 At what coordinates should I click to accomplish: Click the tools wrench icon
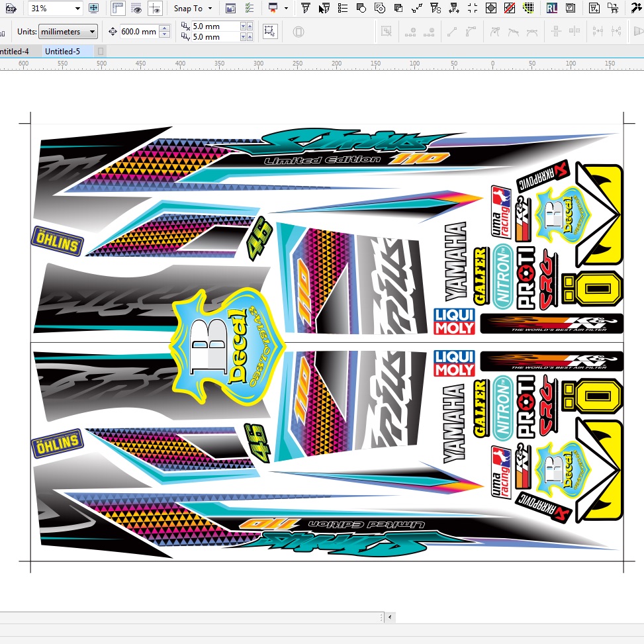click(x=637, y=8)
